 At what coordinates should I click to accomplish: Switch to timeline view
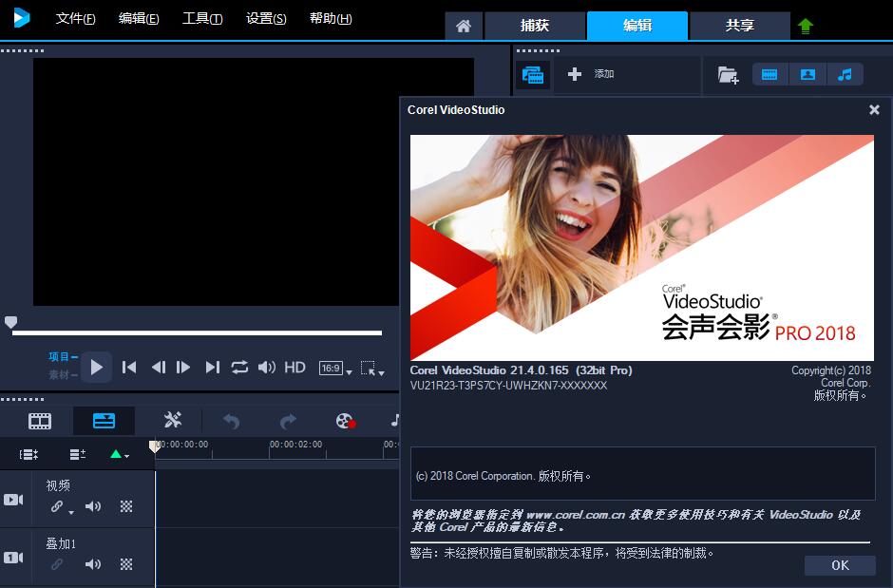point(104,421)
